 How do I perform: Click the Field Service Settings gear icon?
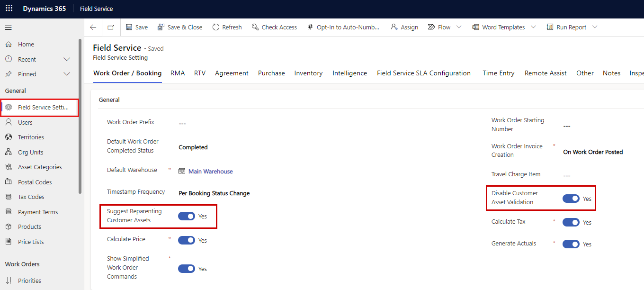pyautogui.click(x=9, y=107)
